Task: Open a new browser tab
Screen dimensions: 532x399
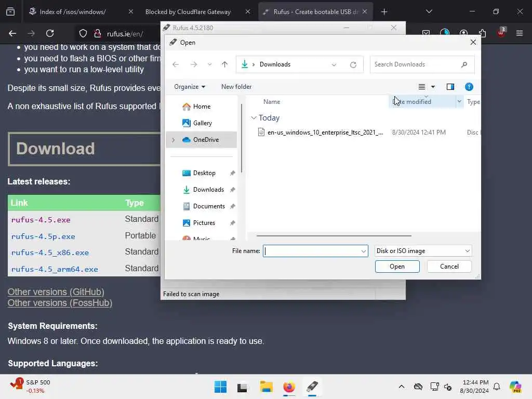Action: click(384, 12)
